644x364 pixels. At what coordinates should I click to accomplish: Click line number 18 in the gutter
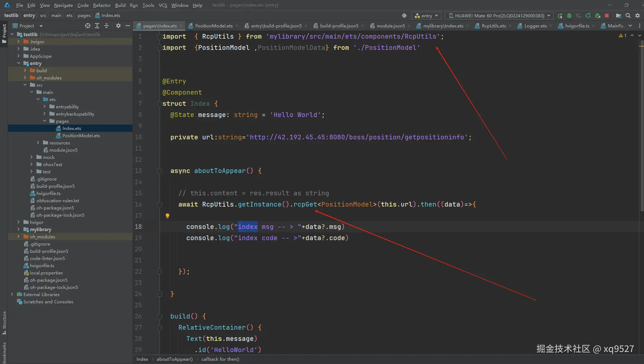point(138,227)
